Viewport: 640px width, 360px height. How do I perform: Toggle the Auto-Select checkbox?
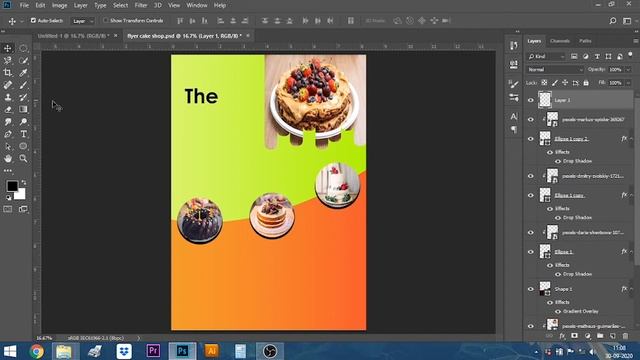click(x=33, y=20)
